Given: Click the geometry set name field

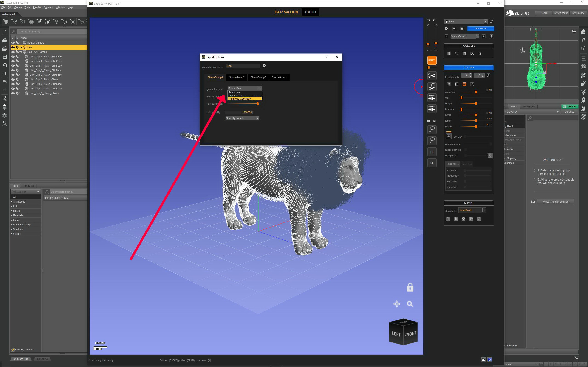Looking at the screenshot, I should click(x=243, y=66).
